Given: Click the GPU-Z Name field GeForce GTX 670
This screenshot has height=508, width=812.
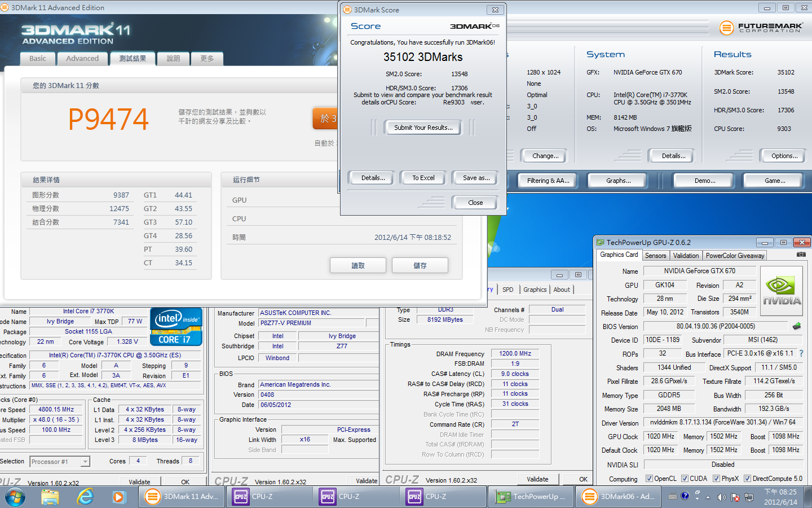Looking at the screenshot, I should (x=699, y=271).
